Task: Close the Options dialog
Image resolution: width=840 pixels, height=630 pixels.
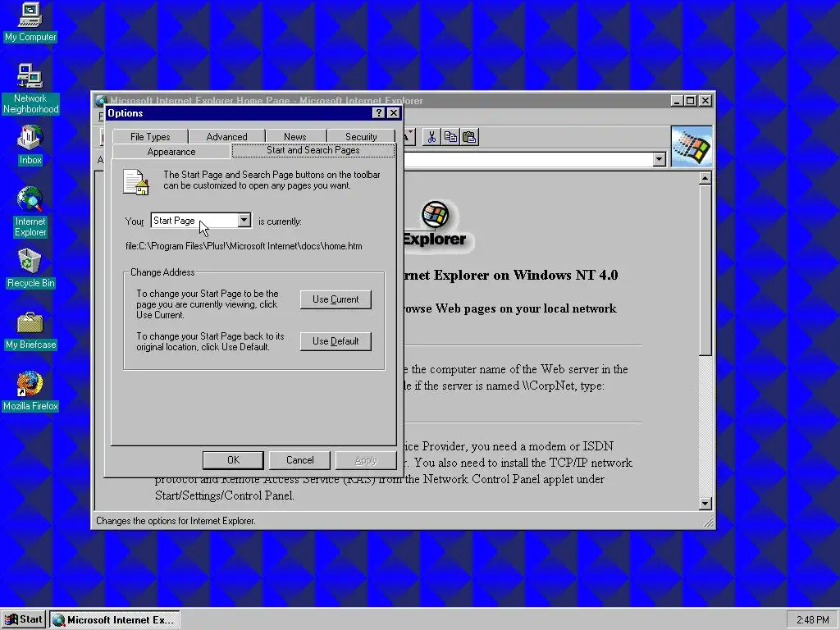Action: pos(393,113)
